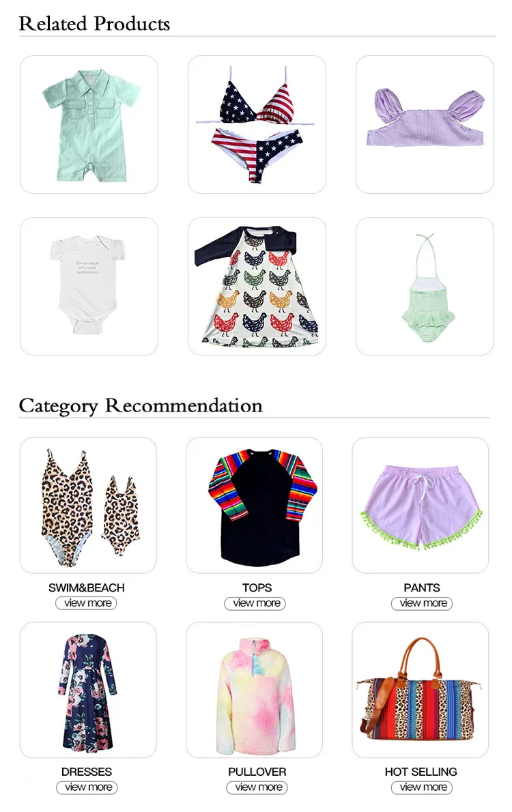View the white baby onesie product
The image size is (512, 812).
point(89,286)
